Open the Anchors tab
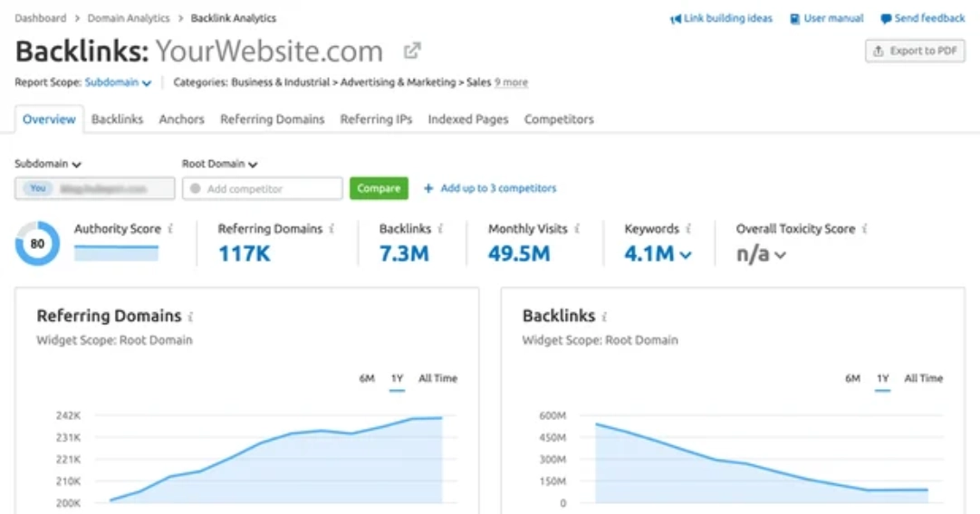The height and width of the screenshot is (514, 980). coord(181,119)
